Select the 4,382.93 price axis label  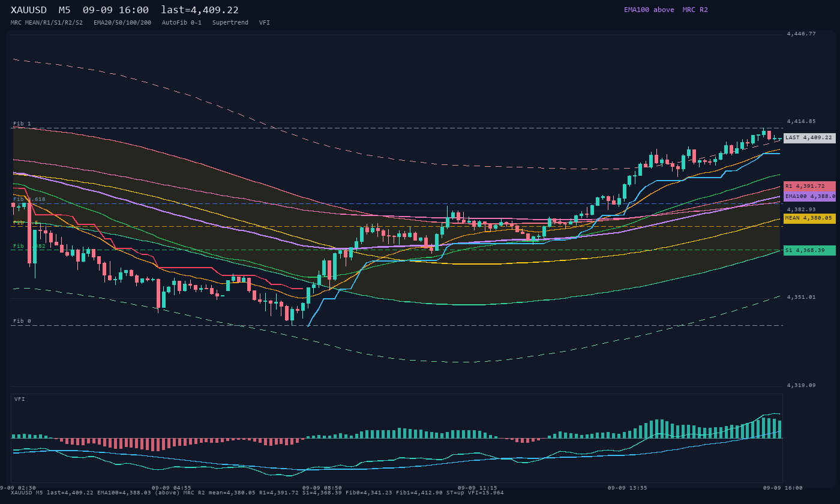(x=802, y=209)
